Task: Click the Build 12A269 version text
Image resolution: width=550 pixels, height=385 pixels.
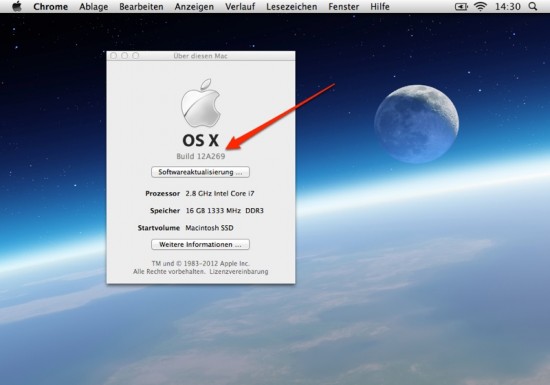Action: (x=201, y=156)
